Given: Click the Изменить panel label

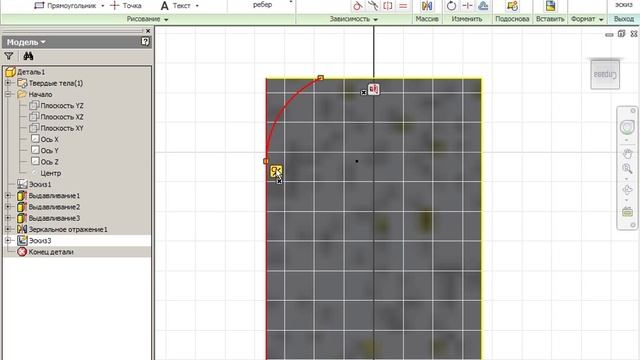Looking at the screenshot, I should pyautogui.click(x=467, y=19).
